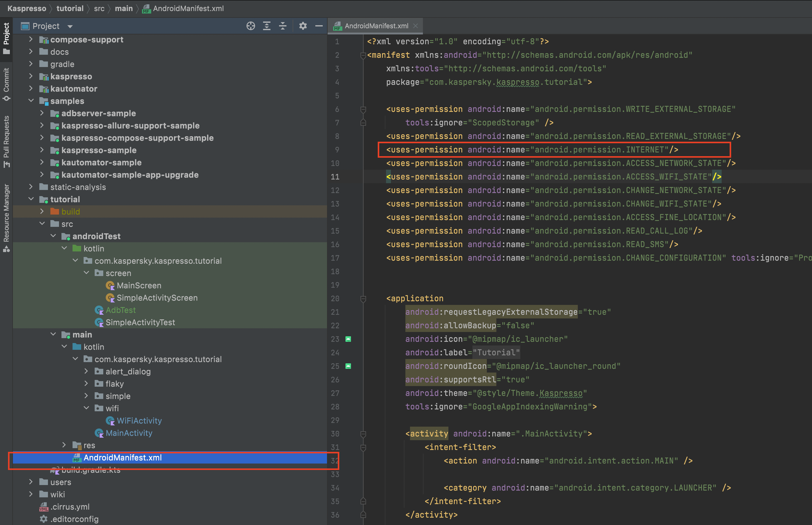Open the Pull Requests tool window
This screenshot has height=525, width=812.
coord(6,141)
